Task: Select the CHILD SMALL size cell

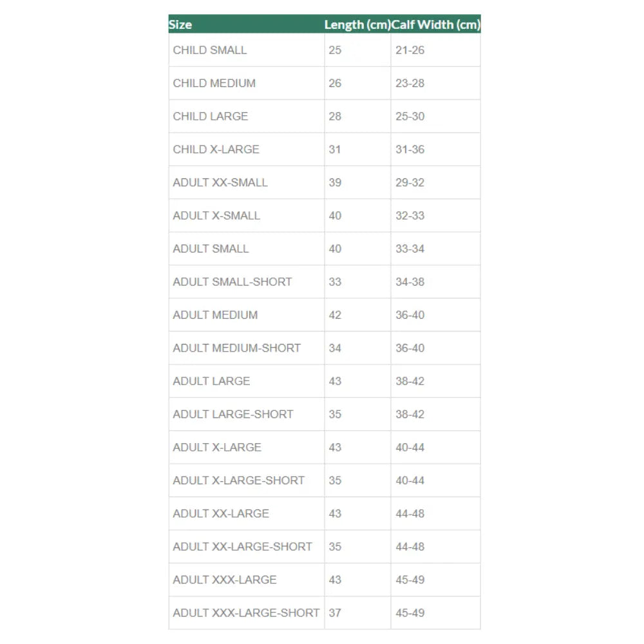Action: [210, 50]
